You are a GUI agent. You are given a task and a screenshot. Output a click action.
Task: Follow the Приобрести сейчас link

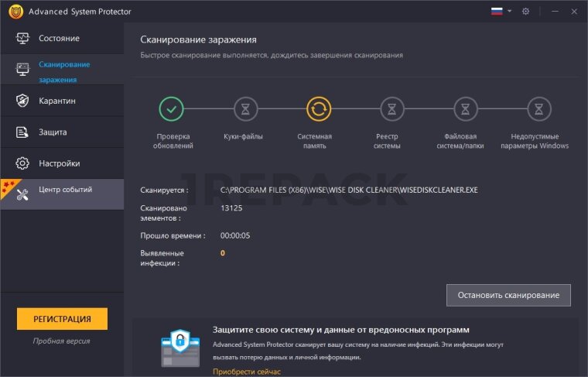click(x=247, y=372)
